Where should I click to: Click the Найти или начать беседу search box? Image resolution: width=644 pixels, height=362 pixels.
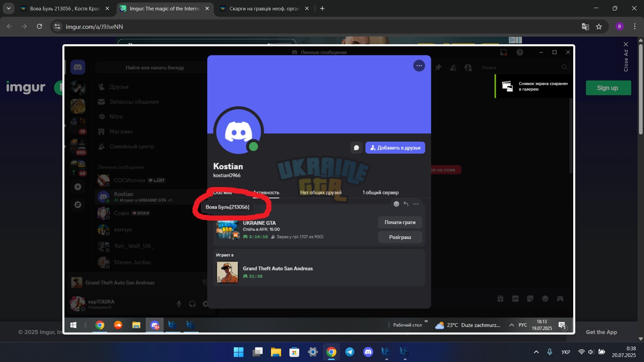(x=155, y=67)
